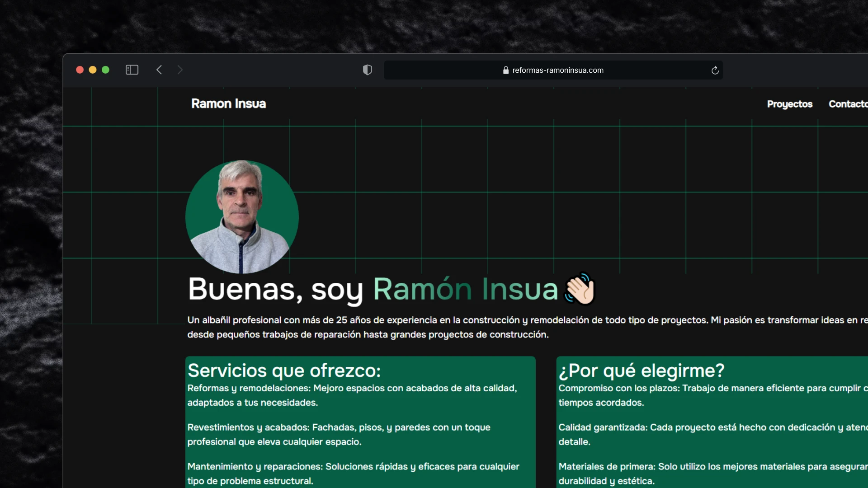Reload the page with the refresh icon
The height and width of the screenshot is (488, 868).
point(715,70)
